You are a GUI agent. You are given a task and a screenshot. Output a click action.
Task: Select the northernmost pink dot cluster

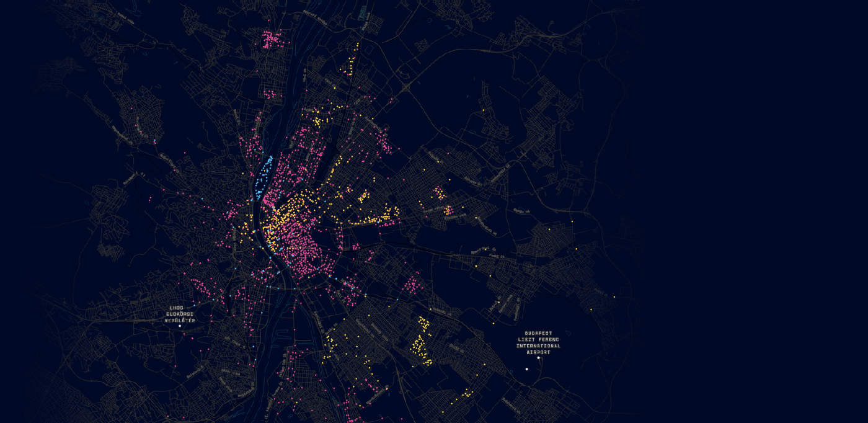(273, 39)
